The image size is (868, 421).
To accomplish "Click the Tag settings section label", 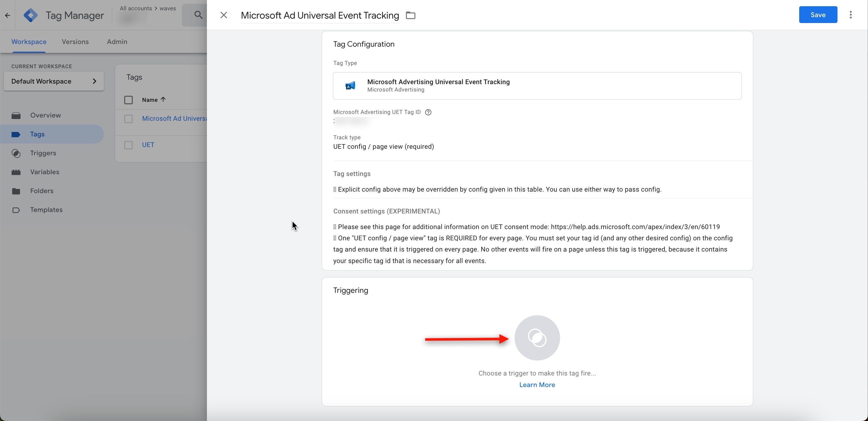I will click(x=352, y=174).
